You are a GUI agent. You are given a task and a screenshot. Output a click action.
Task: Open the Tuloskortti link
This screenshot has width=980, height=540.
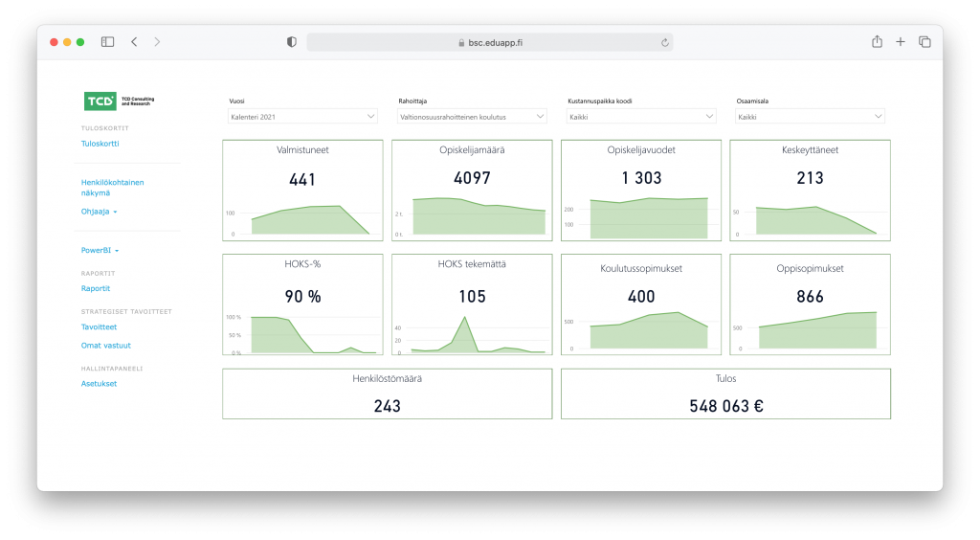(100, 143)
